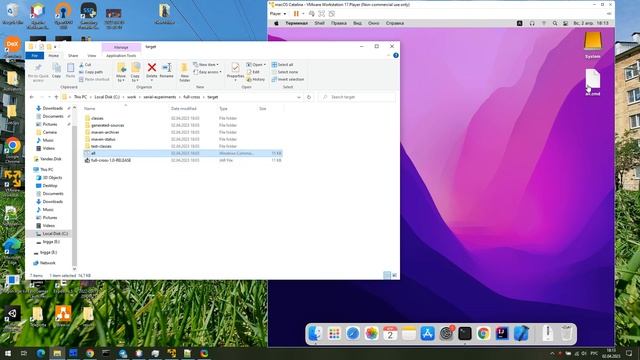The width and height of the screenshot is (640, 360).
Task: Switch to large icons view in Explorer status bar
Action: click(x=395, y=276)
